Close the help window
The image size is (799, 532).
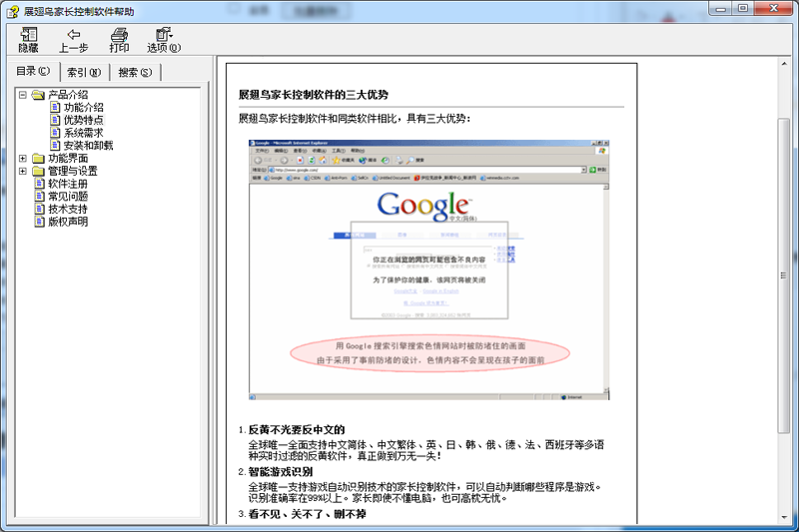coord(773,8)
